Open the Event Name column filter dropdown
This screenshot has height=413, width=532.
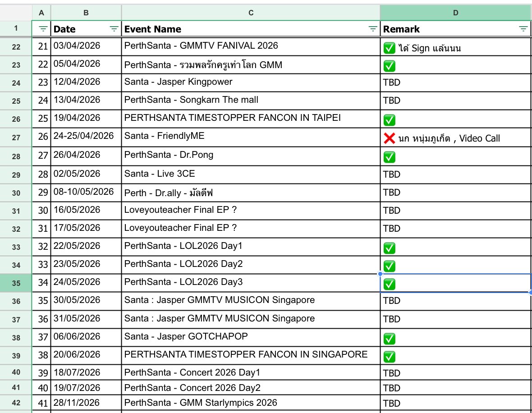coord(373,29)
